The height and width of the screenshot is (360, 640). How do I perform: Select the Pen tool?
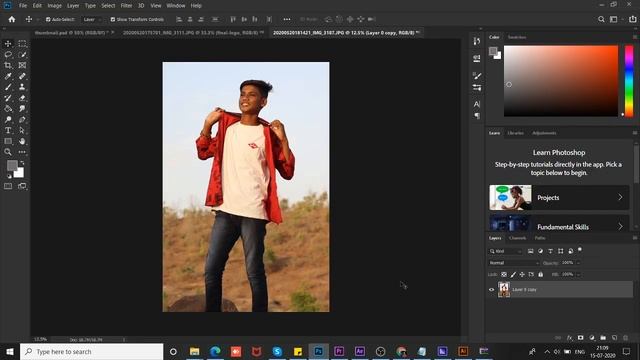click(22, 120)
